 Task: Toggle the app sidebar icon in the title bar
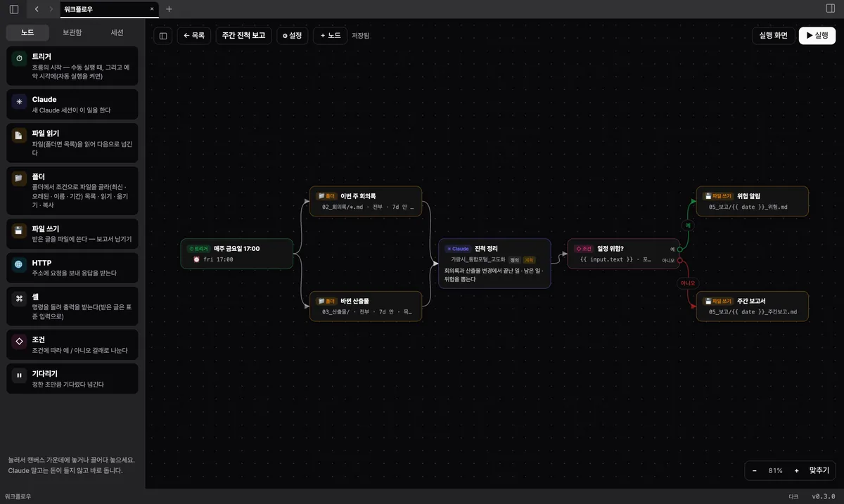pos(14,9)
